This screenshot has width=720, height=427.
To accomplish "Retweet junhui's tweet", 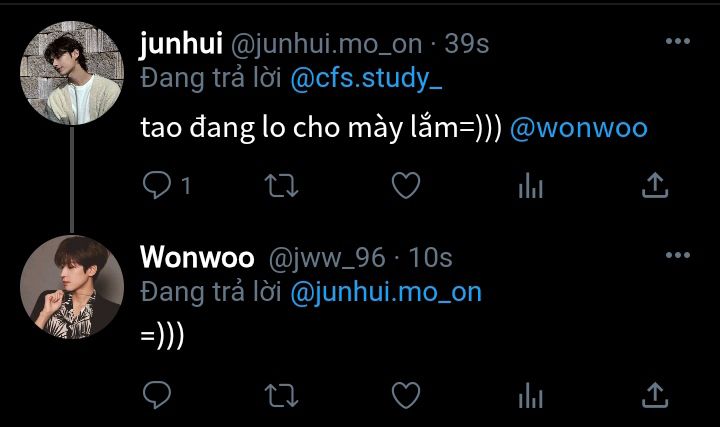I will click(281, 186).
